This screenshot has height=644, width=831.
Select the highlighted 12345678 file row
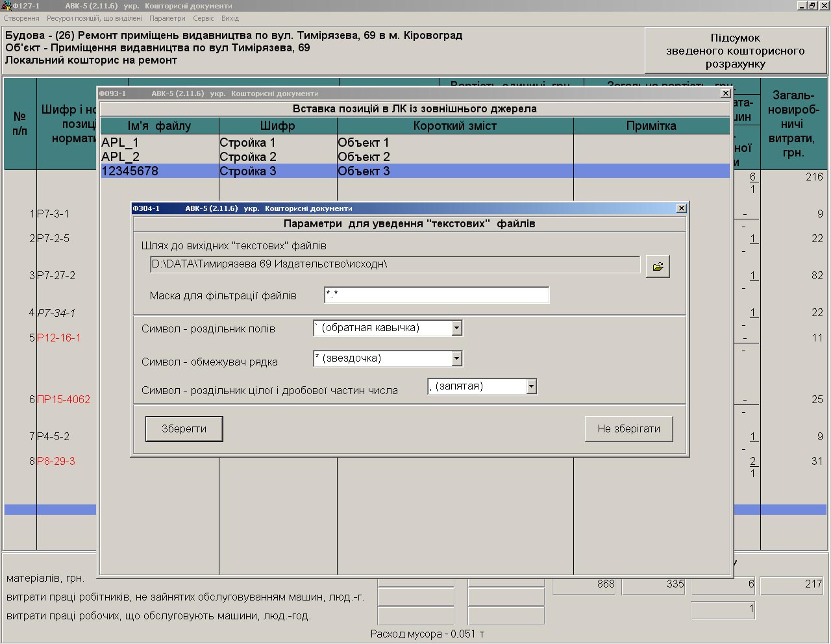(130, 171)
